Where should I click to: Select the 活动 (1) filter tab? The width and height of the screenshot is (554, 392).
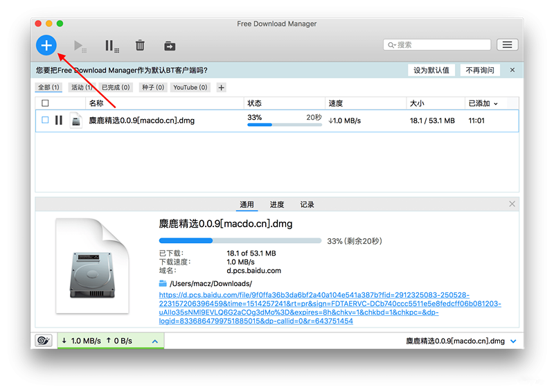pyautogui.click(x=82, y=87)
